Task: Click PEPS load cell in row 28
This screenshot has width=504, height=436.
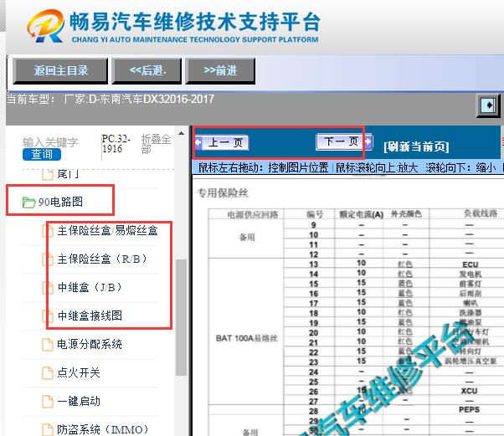Action: 470,410
